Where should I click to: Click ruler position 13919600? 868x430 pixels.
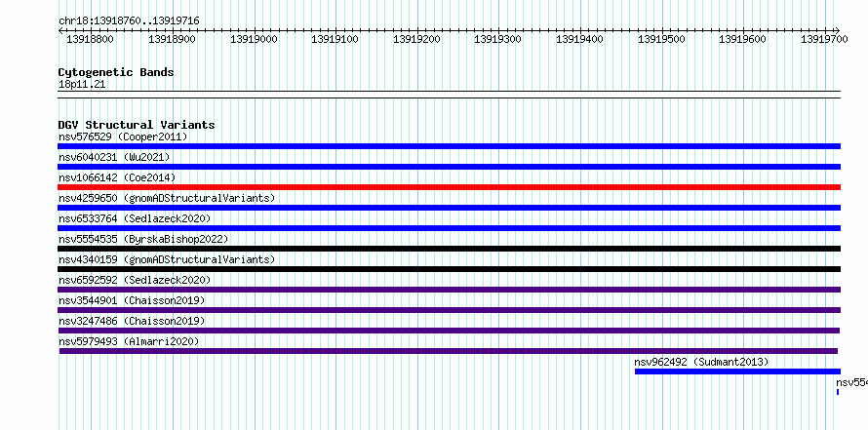point(743,39)
